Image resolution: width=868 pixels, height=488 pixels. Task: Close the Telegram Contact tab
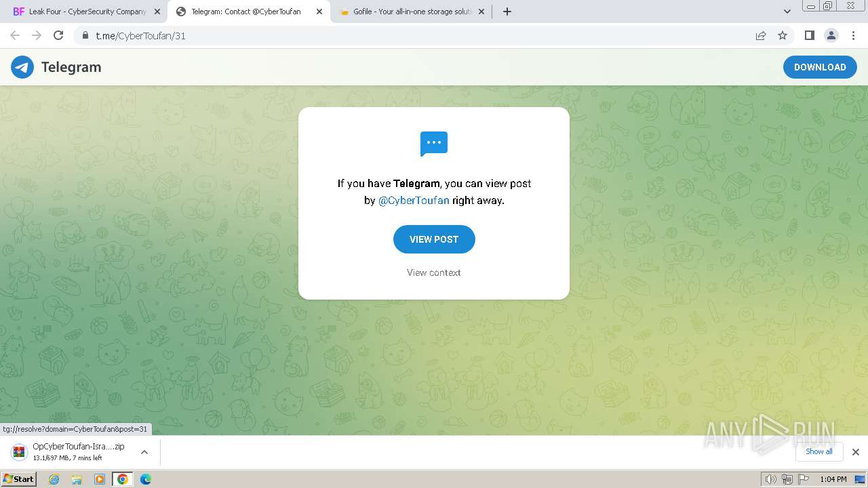click(319, 12)
